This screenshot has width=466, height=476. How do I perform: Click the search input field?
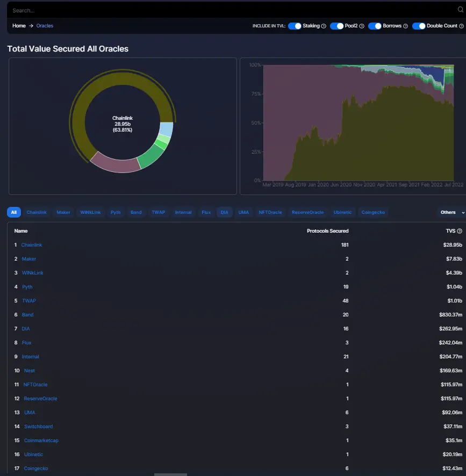232,10
